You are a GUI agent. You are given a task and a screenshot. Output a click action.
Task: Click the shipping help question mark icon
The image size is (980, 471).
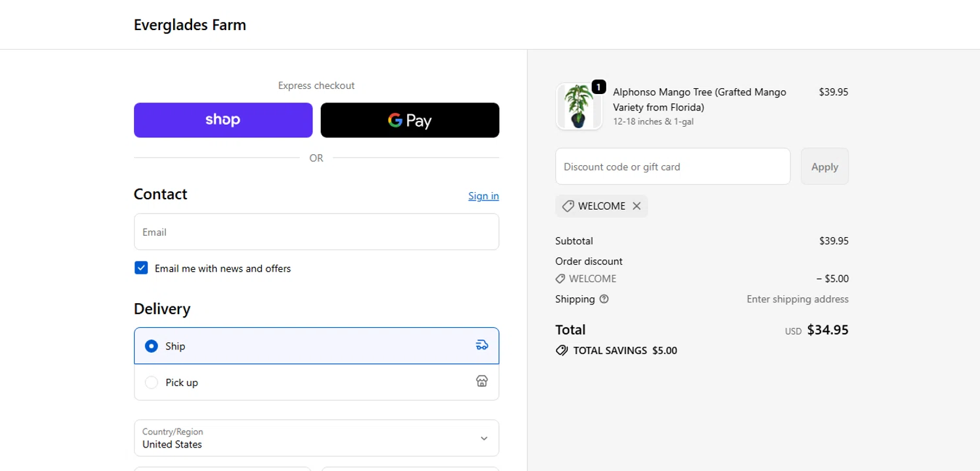pos(604,299)
